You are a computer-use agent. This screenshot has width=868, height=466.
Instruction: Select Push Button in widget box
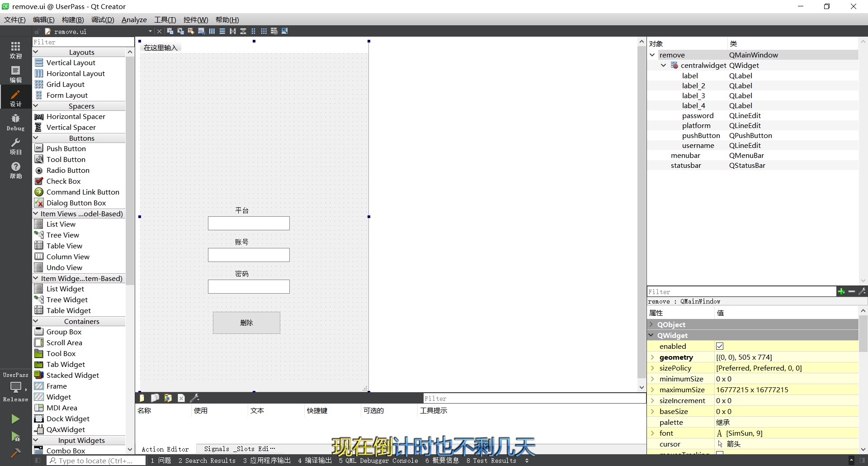point(66,148)
